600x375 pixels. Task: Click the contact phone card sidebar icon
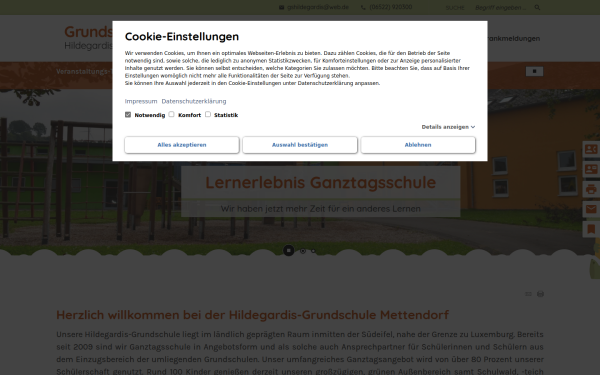coord(591,149)
